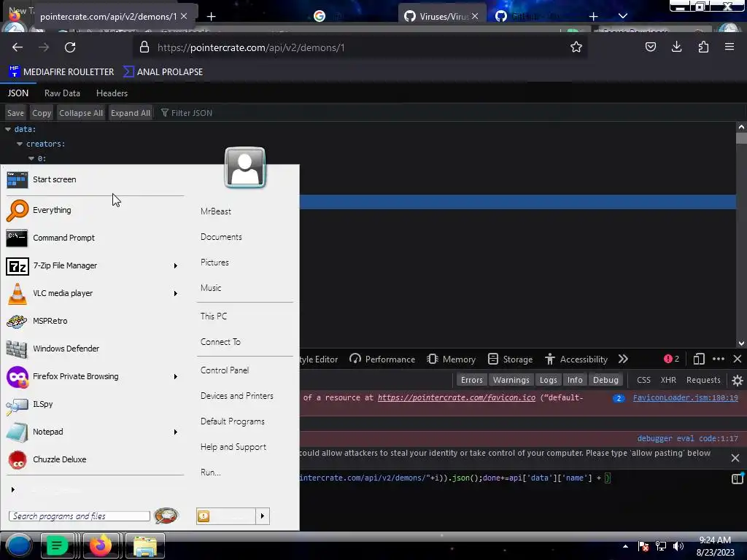
Task: Open the Firefox hamburger menu
Action: click(729, 47)
